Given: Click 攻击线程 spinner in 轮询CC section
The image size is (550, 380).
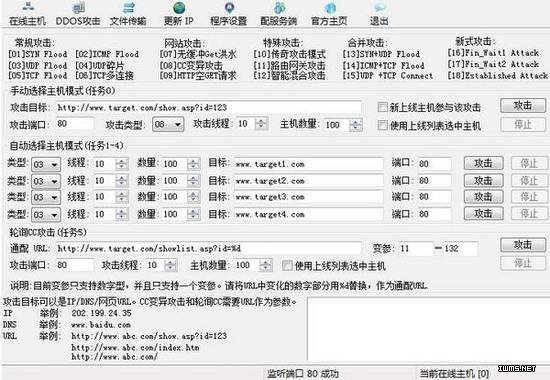Looking at the screenshot, I should (170, 265).
